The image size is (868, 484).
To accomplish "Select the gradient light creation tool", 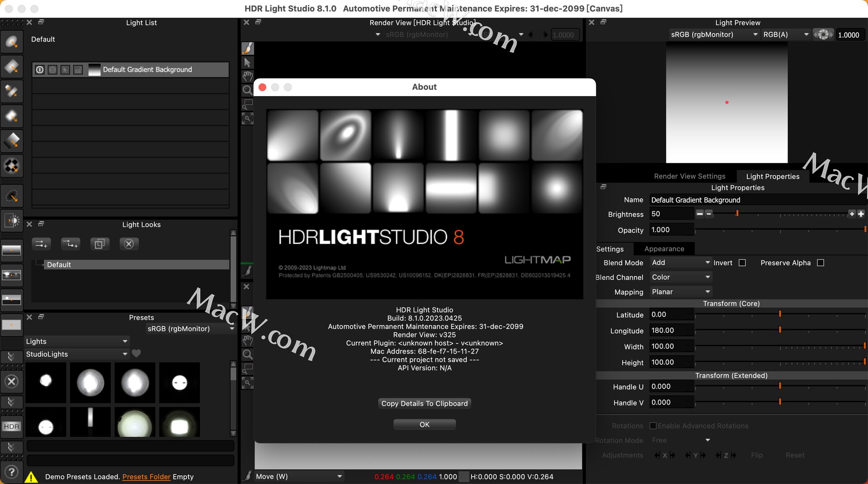I will click(x=12, y=141).
